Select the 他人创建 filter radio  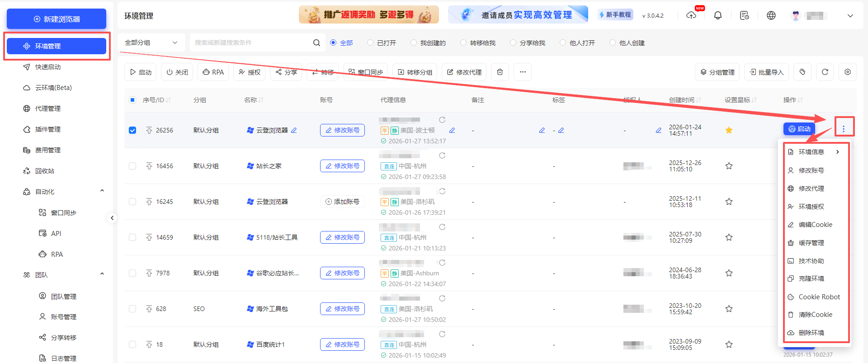pyautogui.click(x=612, y=42)
